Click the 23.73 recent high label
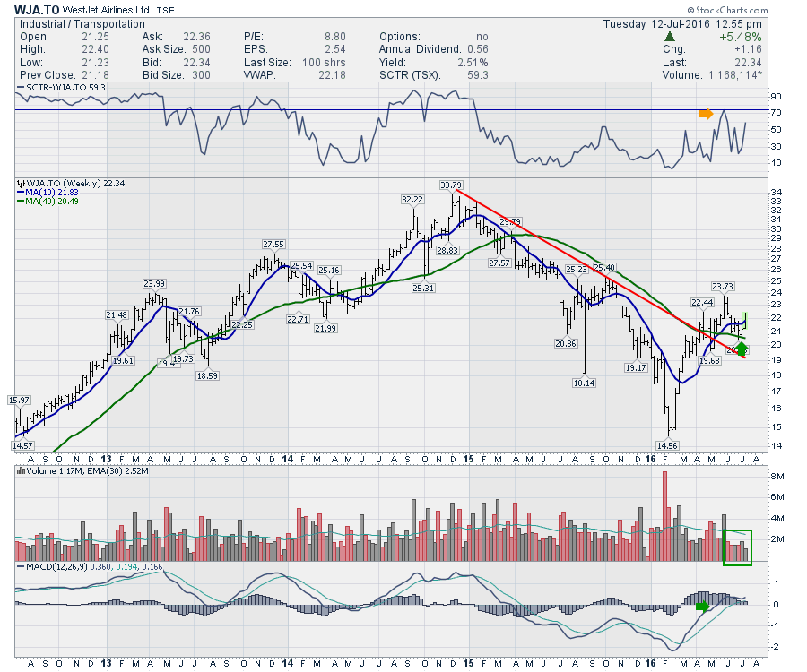Image resolution: width=807 pixels, height=672 pixels. coord(723,287)
